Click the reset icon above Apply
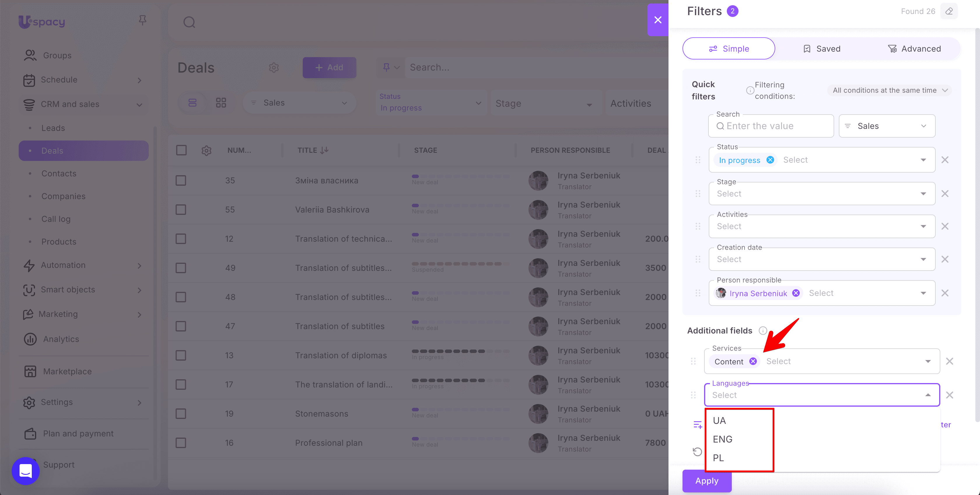The image size is (980, 495). pyautogui.click(x=697, y=452)
